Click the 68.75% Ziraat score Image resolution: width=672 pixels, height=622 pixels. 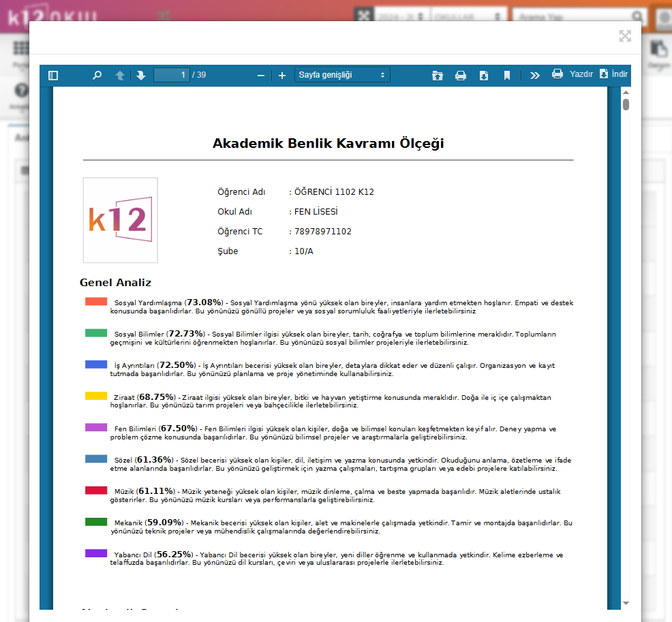click(x=157, y=396)
